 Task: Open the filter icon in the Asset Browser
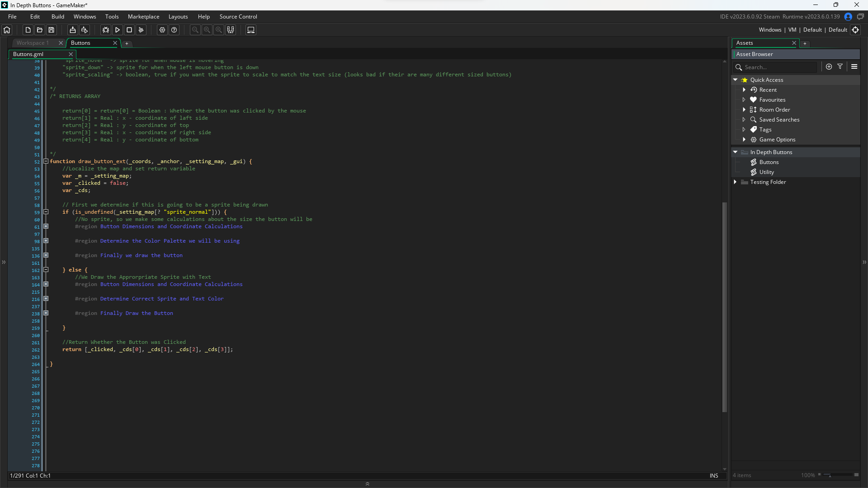tap(840, 66)
